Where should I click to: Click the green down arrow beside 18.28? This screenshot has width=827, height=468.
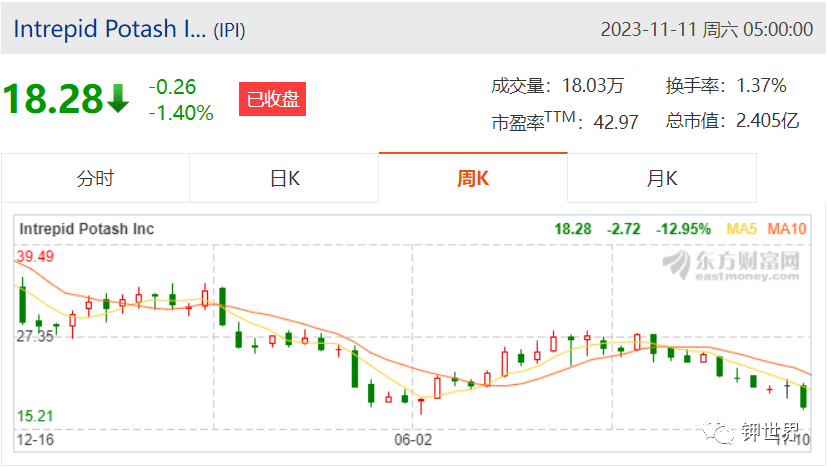point(118,99)
